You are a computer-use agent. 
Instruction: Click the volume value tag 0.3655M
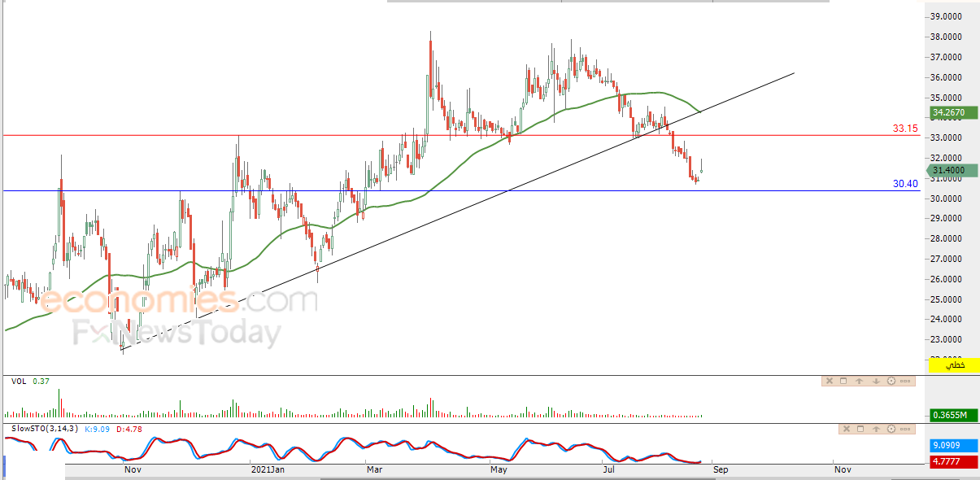click(x=953, y=415)
